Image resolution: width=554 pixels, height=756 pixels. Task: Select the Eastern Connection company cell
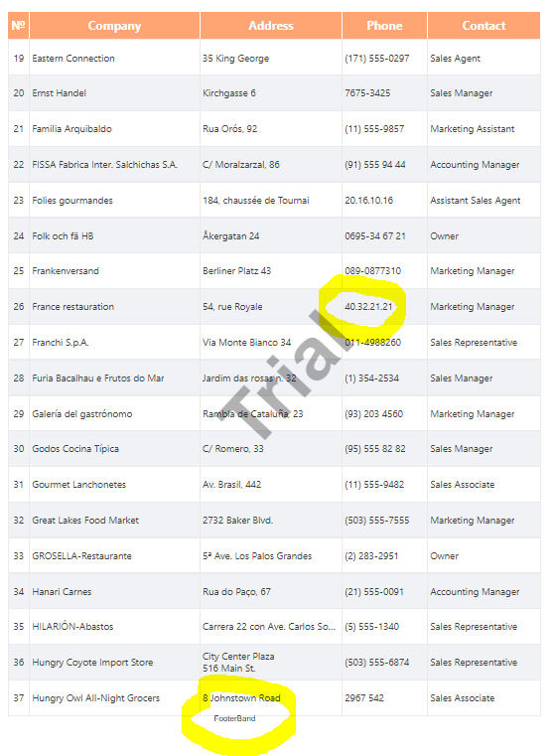114,58
